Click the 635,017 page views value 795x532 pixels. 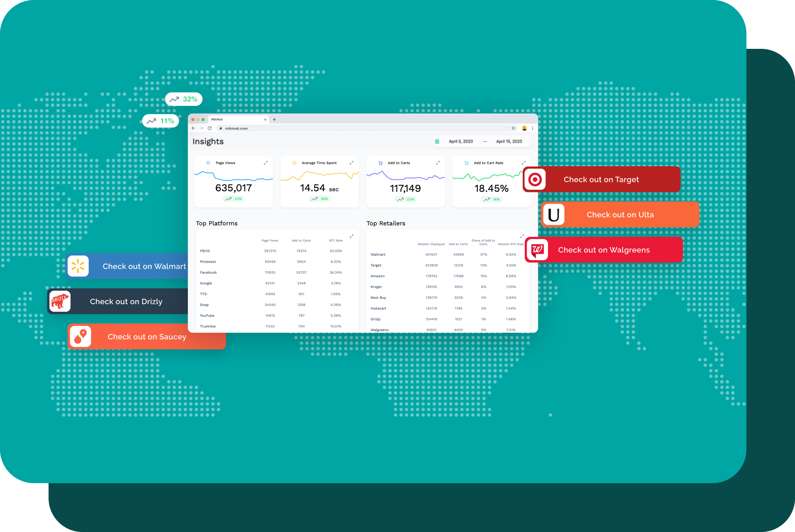click(234, 188)
